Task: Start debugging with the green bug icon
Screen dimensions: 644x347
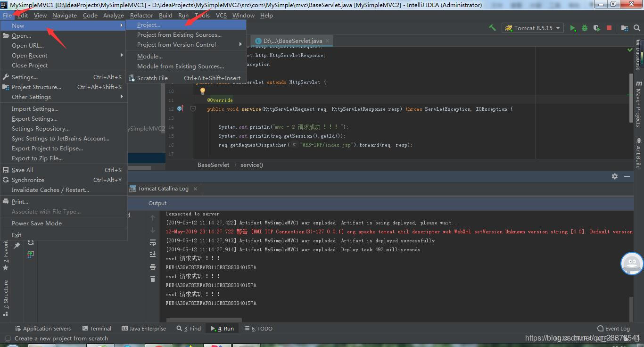Action: 585,28
